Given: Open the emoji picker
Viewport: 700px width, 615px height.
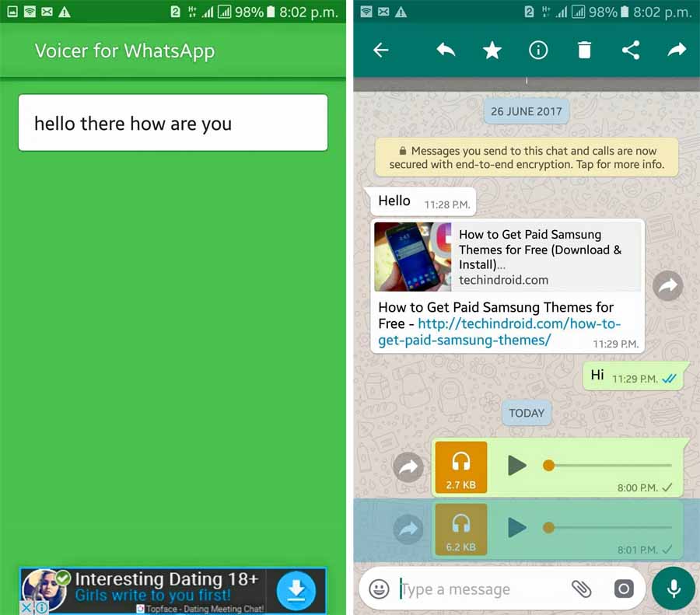Looking at the screenshot, I should (x=379, y=589).
